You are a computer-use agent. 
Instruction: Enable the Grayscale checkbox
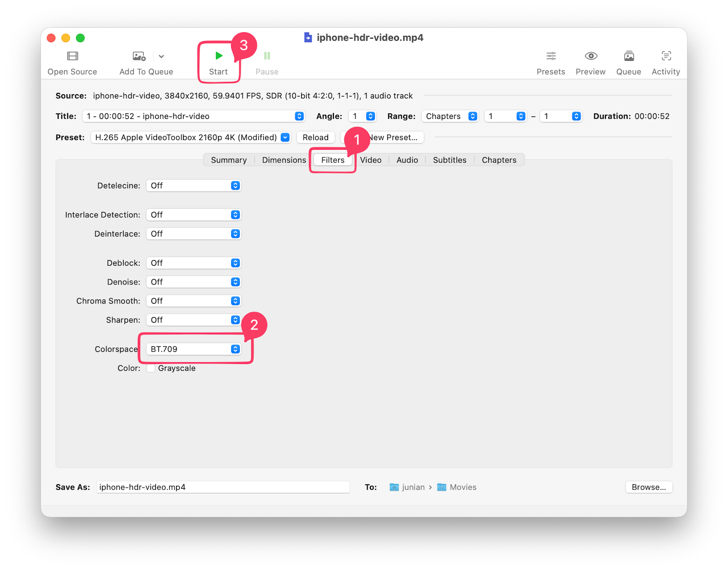tap(151, 368)
